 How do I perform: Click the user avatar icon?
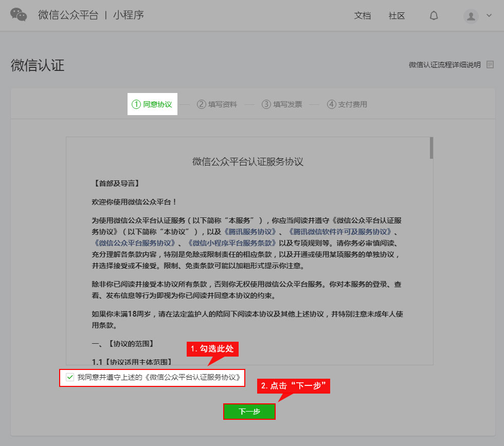(471, 16)
